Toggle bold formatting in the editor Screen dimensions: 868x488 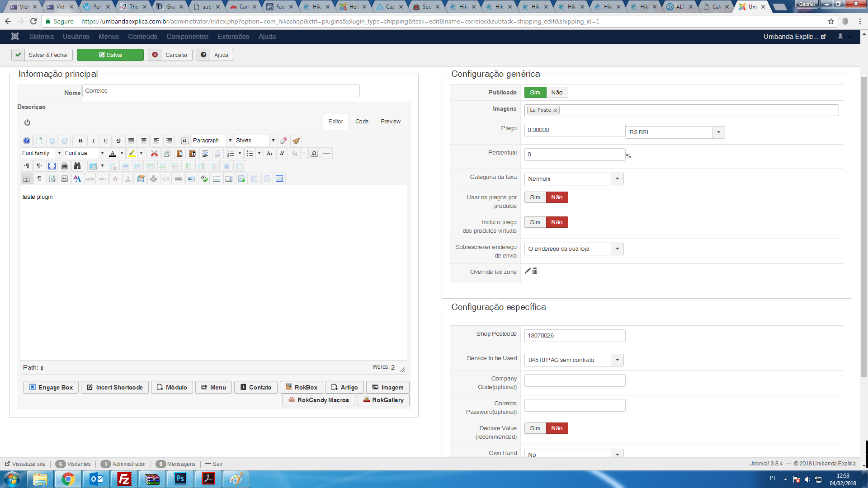pos(80,141)
